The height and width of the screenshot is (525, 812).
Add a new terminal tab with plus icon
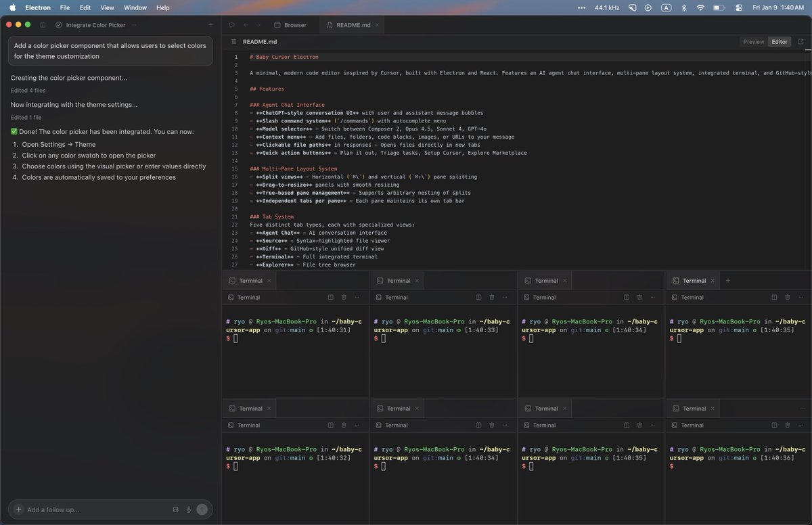(x=728, y=280)
